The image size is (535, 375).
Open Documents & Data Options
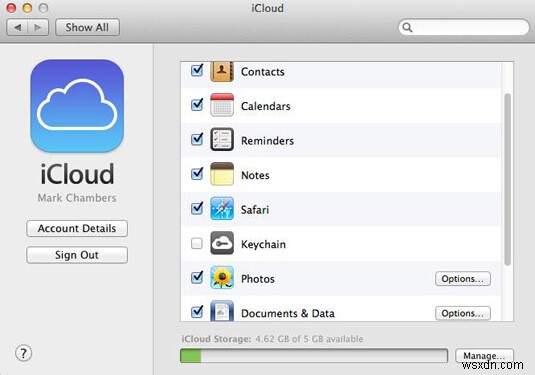[x=463, y=313]
